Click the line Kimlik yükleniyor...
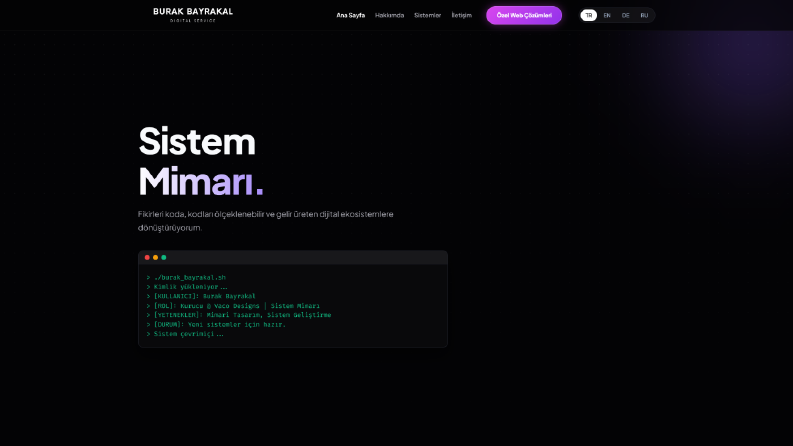 point(187,287)
